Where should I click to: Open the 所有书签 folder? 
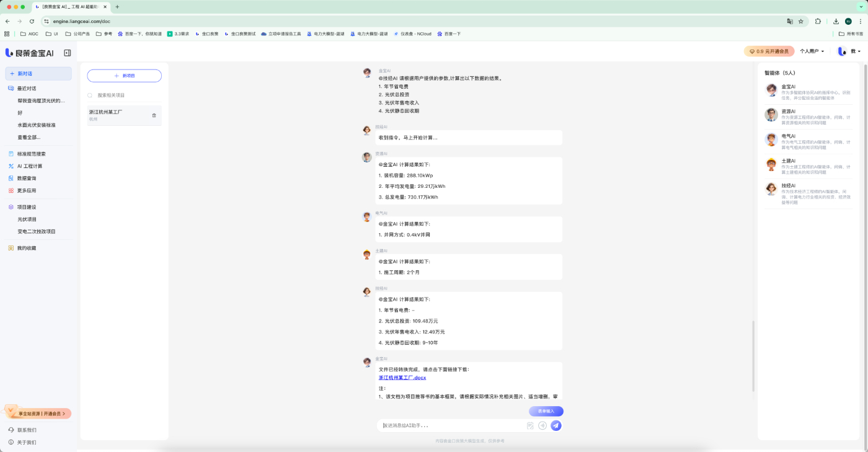tap(851, 34)
